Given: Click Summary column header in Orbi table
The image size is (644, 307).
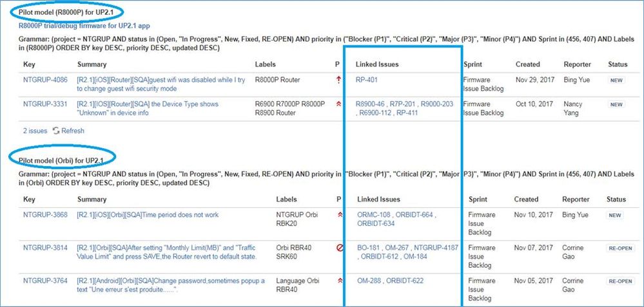Looking at the screenshot, I should pyautogui.click(x=92, y=200).
